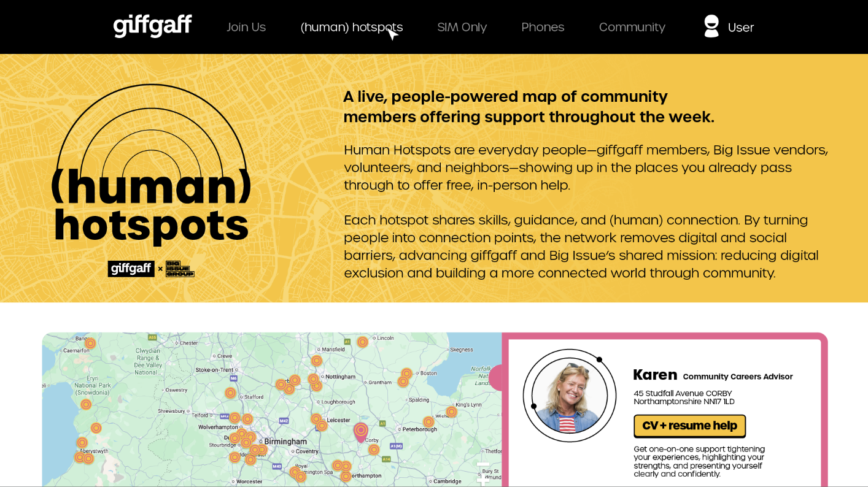Select the hotspot marker northwest of Stafford
Image resolution: width=868 pixels, height=487 pixels.
pyautogui.click(x=231, y=393)
